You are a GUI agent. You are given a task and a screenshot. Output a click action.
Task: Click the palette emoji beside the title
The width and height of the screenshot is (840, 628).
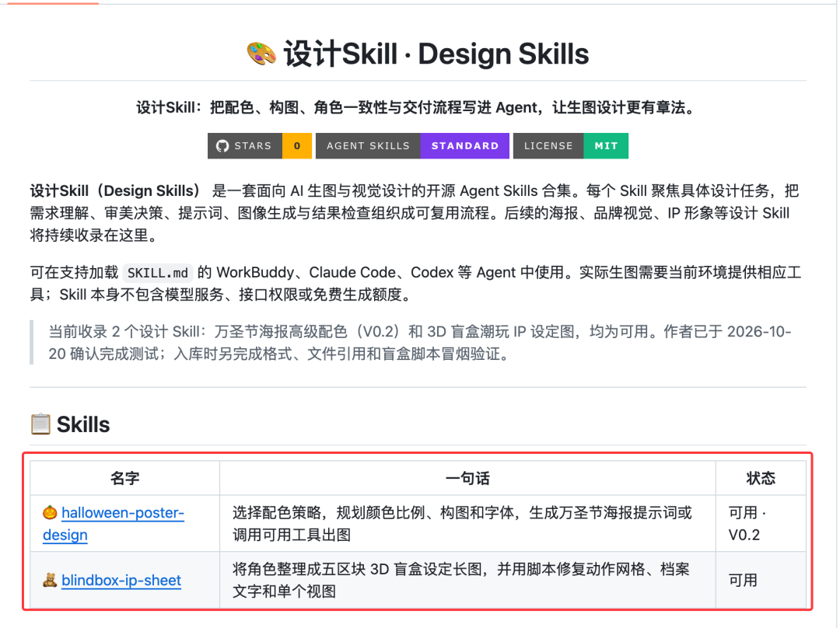click(261, 54)
